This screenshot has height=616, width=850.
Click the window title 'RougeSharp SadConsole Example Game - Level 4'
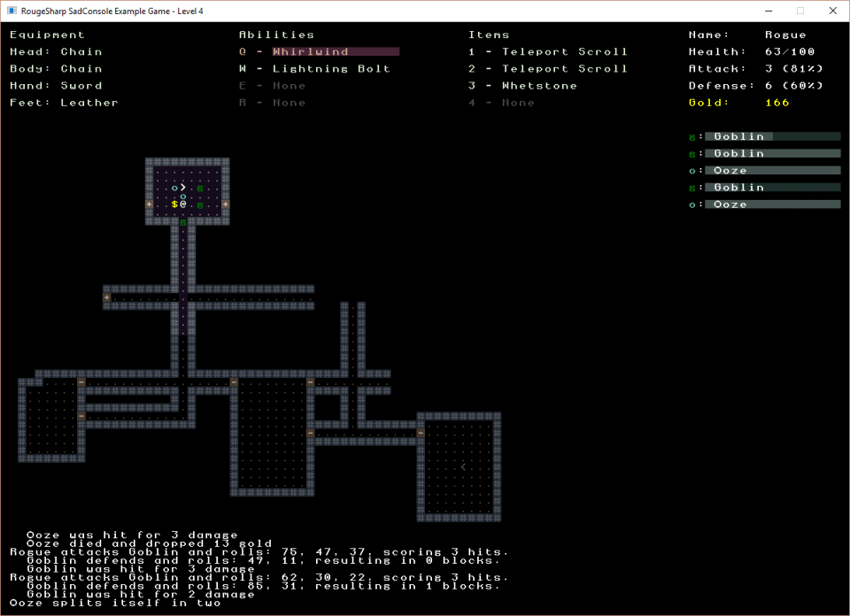tap(112, 11)
